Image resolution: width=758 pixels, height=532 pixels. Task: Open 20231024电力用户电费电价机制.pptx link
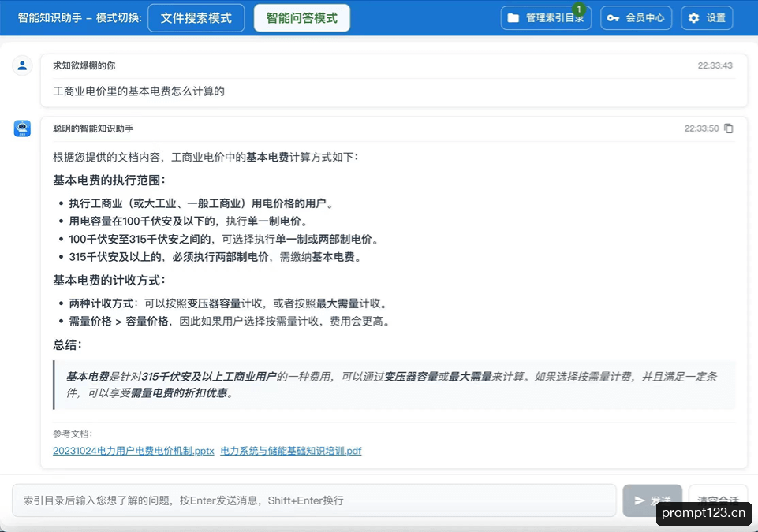[133, 451]
